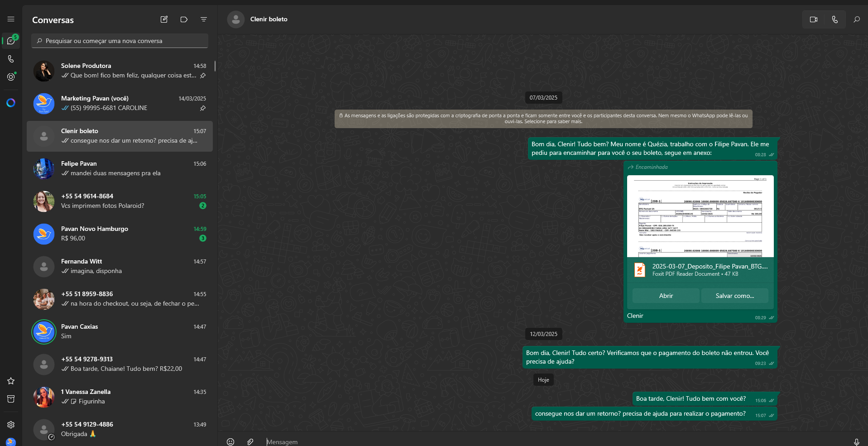Viewport: 868px width, 446px height.
Task: Open Meta AI circle icon
Action: (x=11, y=103)
